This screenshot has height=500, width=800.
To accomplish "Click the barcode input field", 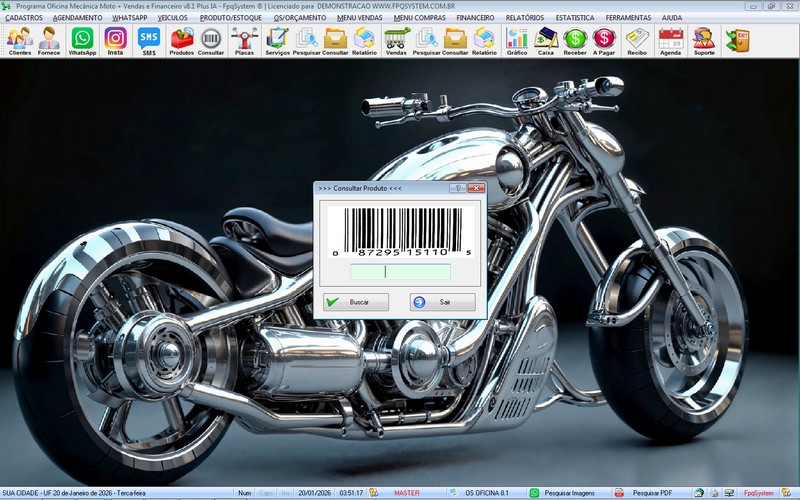I will [x=400, y=272].
